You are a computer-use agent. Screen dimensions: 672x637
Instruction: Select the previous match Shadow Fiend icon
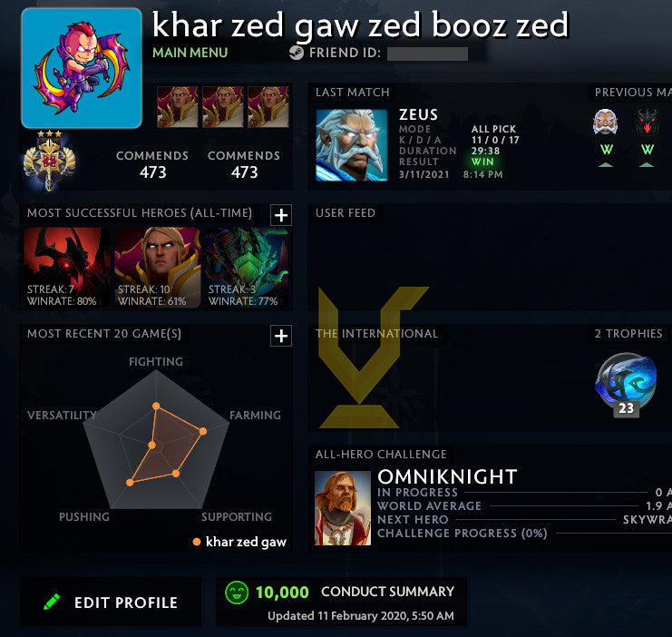[x=647, y=122]
